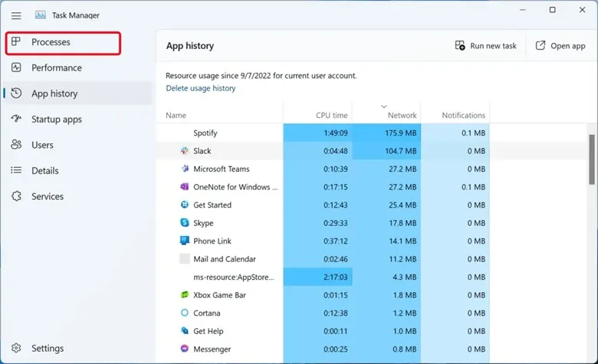
Task: Click OneNote's 0.1 MB notifications cell
Action: pos(455,186)
